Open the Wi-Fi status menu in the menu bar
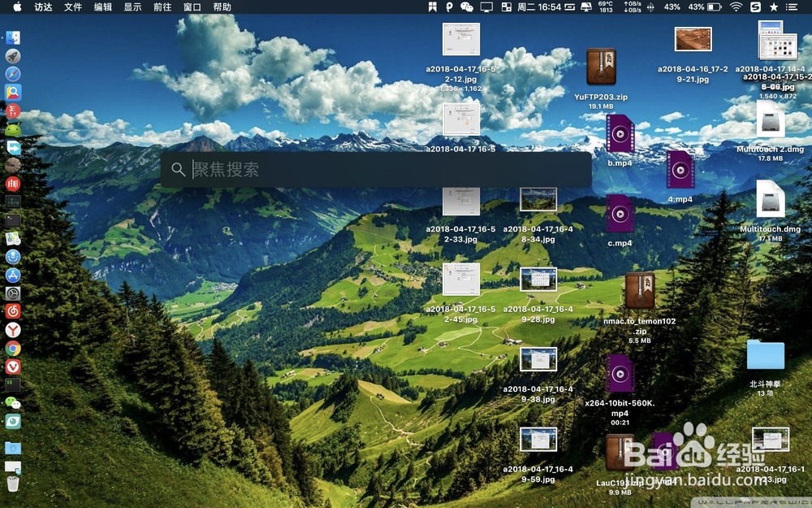This screenshot has width=812, height=508. click(734, 8)
